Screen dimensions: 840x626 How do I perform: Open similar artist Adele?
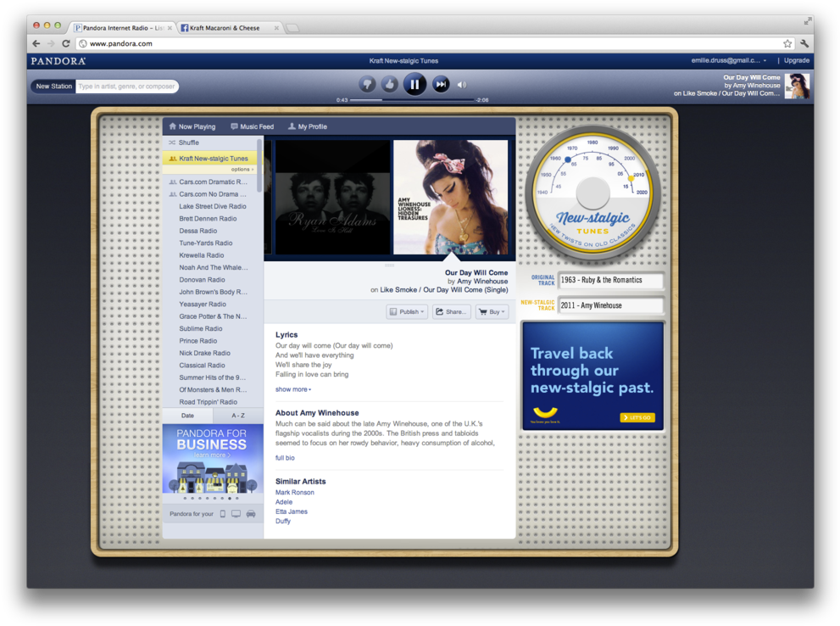tap(284, 502)
